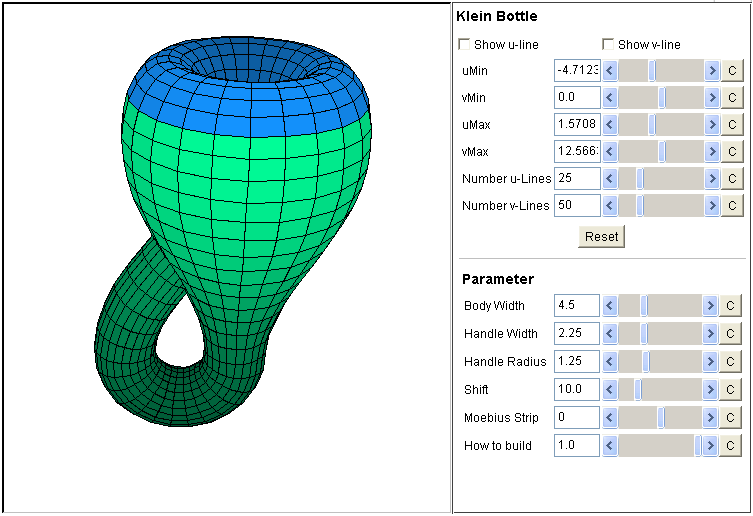
Task: Click the C button for Body Width
Action: (730, 306)
